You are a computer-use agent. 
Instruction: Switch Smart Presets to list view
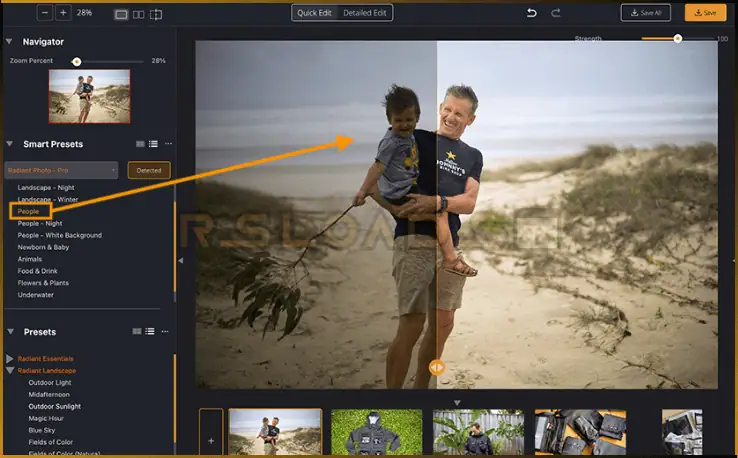pyautogui.click(x=153, y=144)
